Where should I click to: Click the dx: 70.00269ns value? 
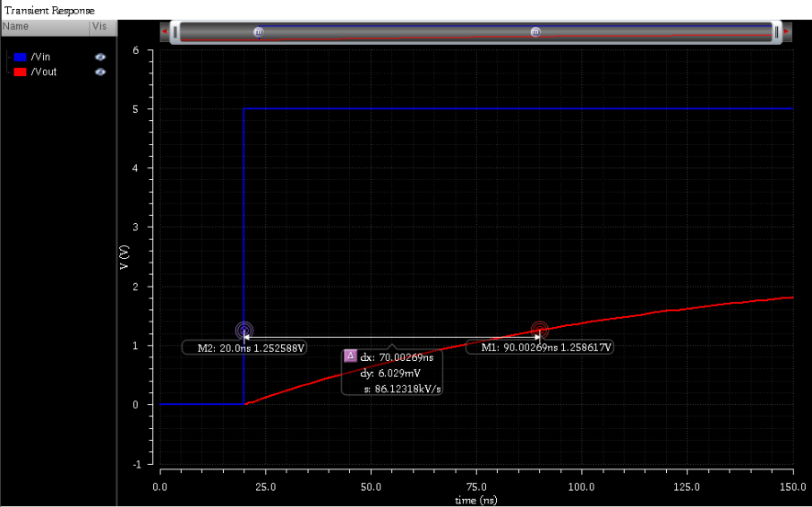coord(397,357)
